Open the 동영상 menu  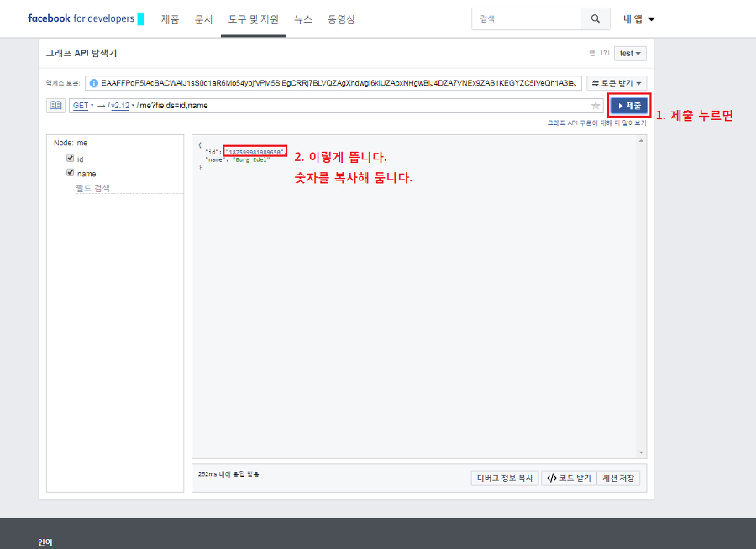341,18
